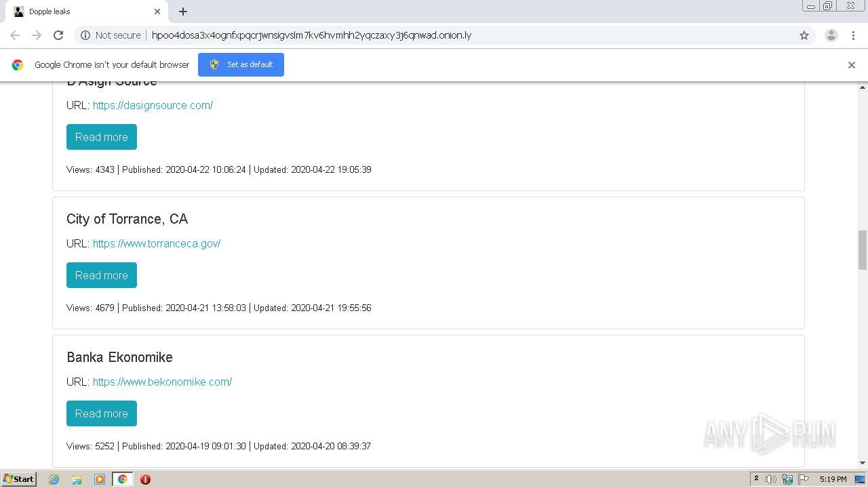Open the clock showing 5:19 PM
Screen dimensions: 868x488
pos(833,479)
